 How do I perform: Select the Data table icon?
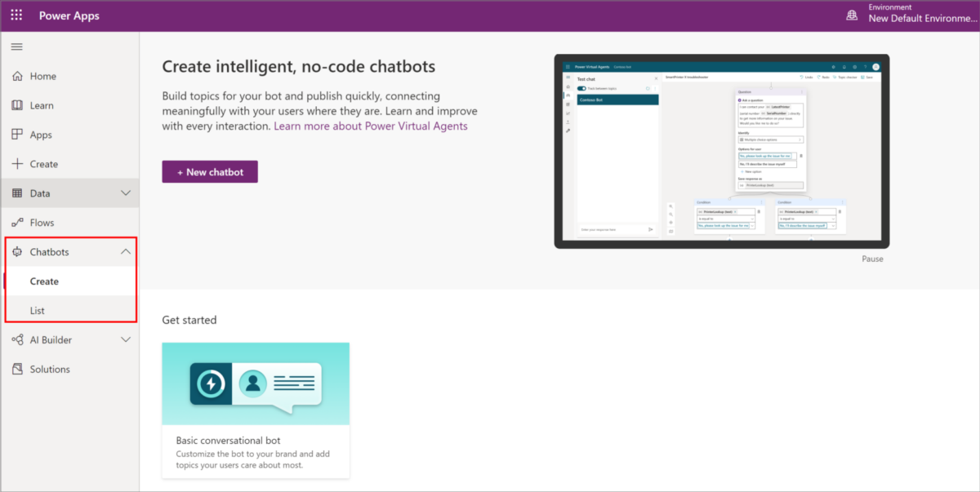(x=17, y=193)
